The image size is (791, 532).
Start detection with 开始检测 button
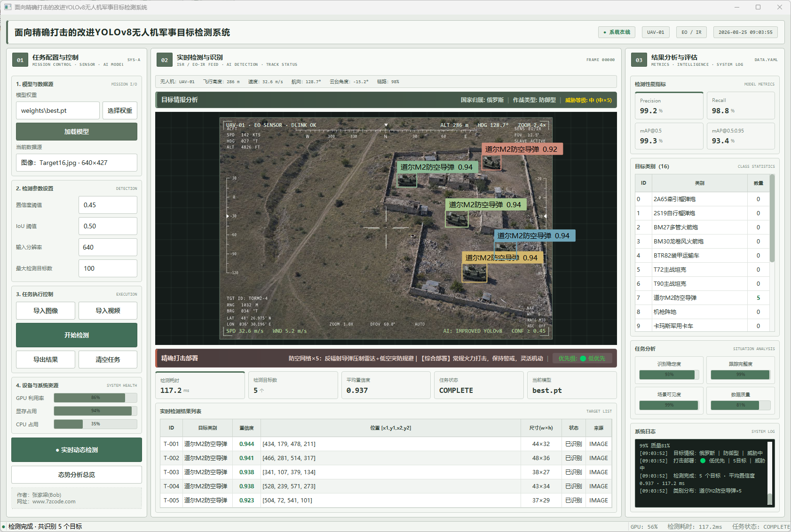pyautogui.click(x=77, y=335)
